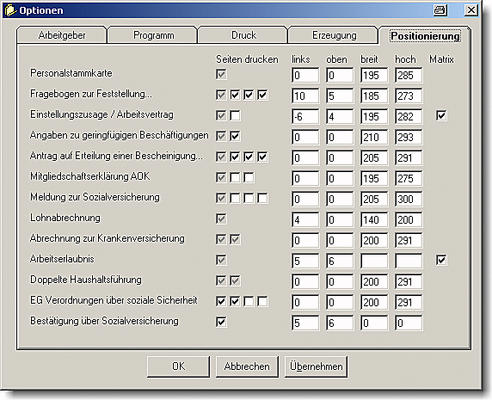The width and height of the screenshot is (492, 400).
Task: Click the printer icon in title bar
Action: (x=440, y=10)
